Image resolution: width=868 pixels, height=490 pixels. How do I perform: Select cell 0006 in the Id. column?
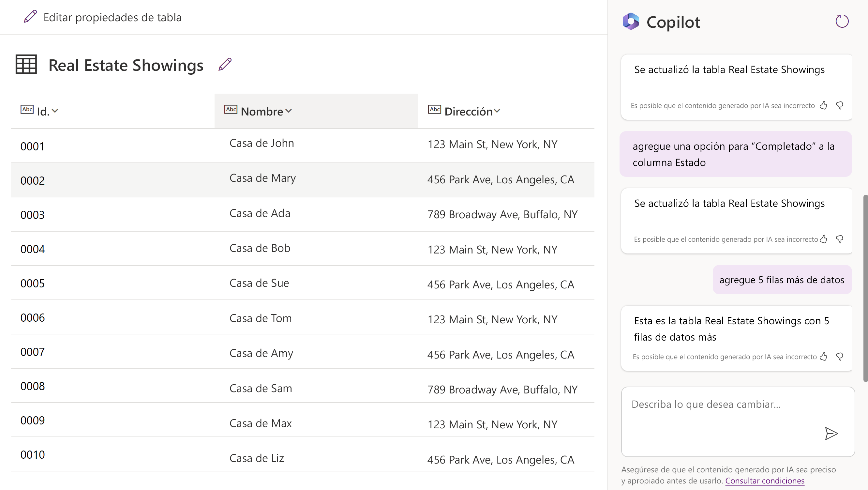coord(32,318)
